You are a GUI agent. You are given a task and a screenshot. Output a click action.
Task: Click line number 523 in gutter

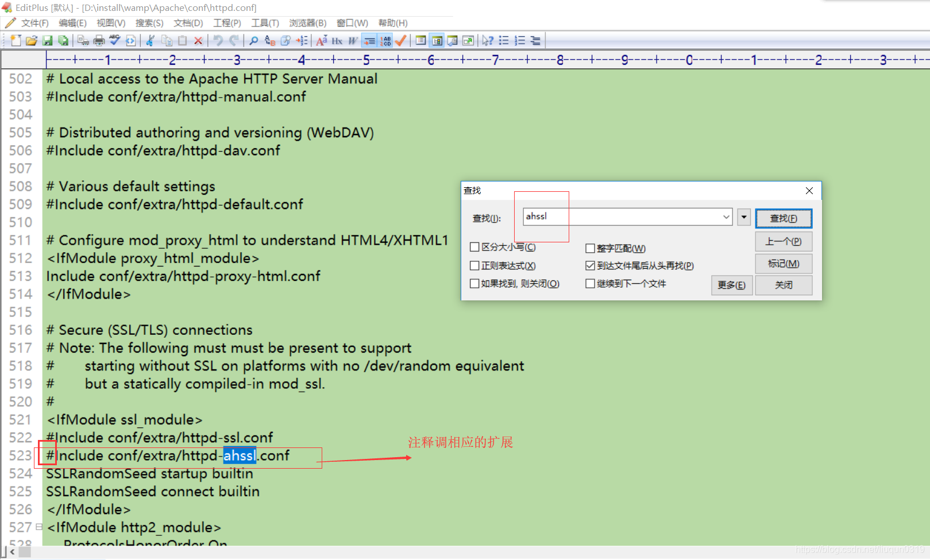click(21, 455)
